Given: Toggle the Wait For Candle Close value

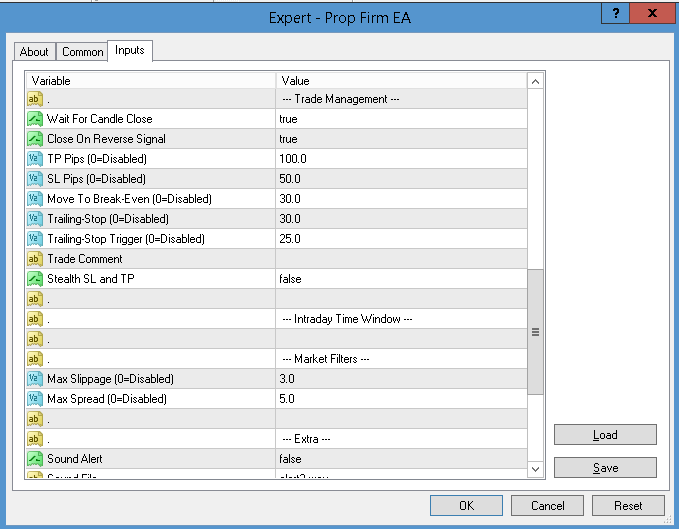Looking at the screenshot, I should click(400, 119).
